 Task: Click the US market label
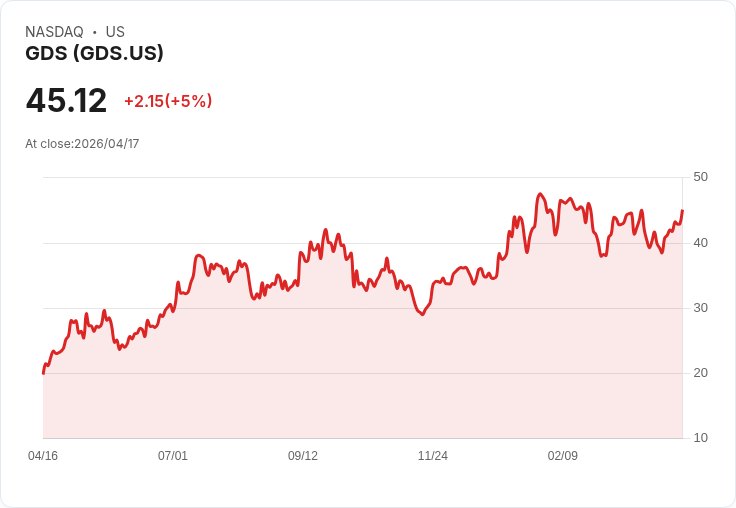(115, 32)
